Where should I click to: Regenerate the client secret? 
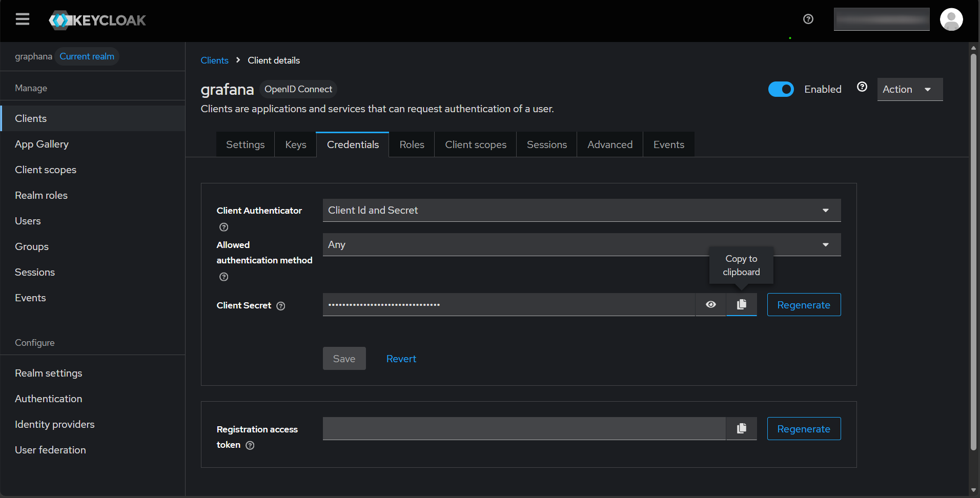point(804,305)
